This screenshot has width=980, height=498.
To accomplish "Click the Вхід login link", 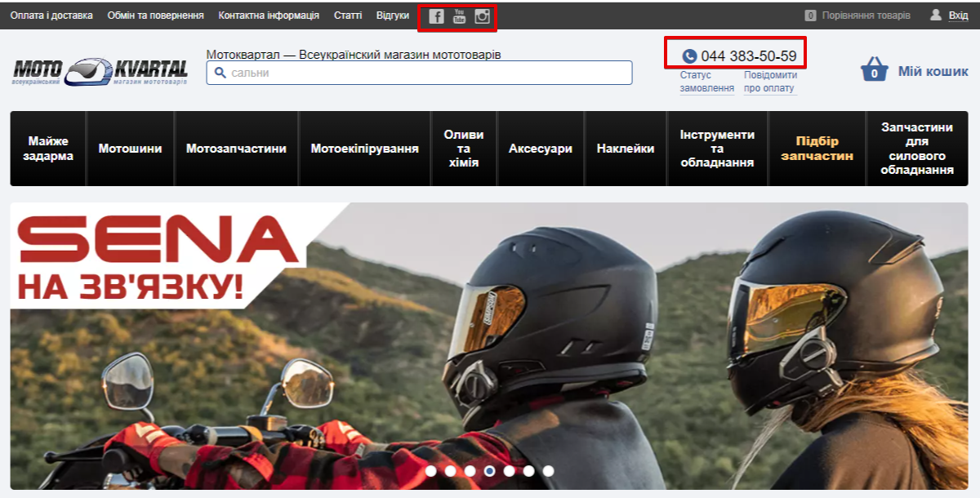I will [958, 16].
